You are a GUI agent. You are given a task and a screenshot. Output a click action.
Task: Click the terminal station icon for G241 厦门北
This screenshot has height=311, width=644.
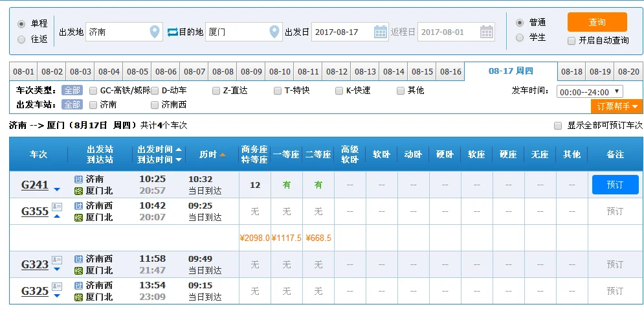tap(78, 191)
